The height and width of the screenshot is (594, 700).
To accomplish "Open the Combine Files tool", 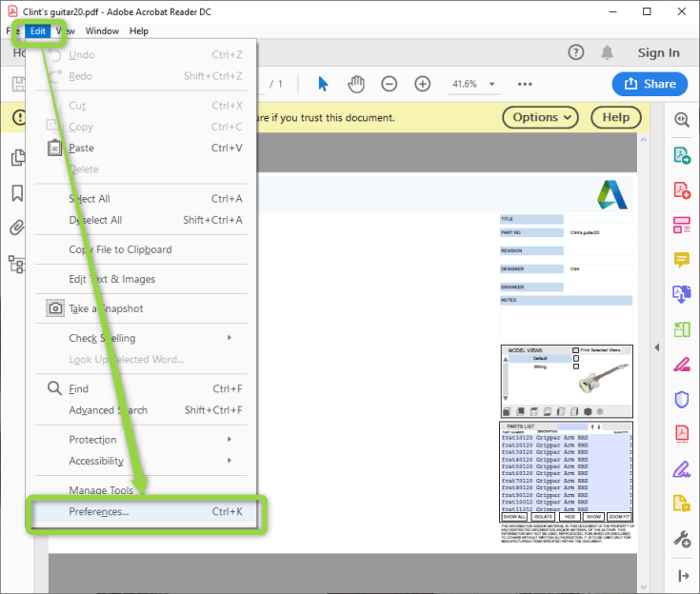I will click(682, 294).
